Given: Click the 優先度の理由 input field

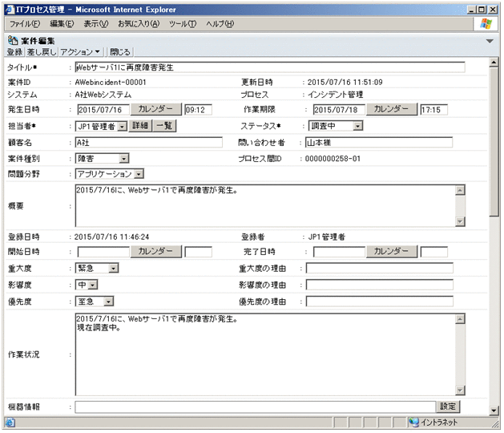Looking at the screenshot, I should (x=380, y=301).
